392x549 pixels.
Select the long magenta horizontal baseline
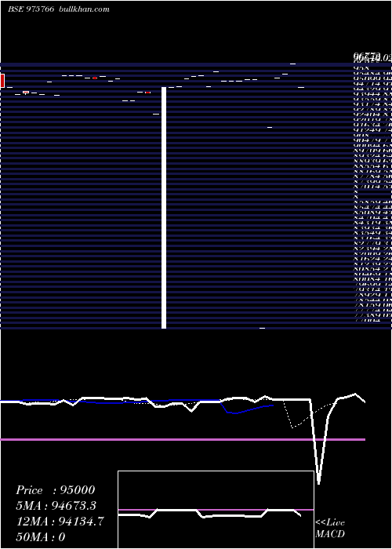click(183, 439)
